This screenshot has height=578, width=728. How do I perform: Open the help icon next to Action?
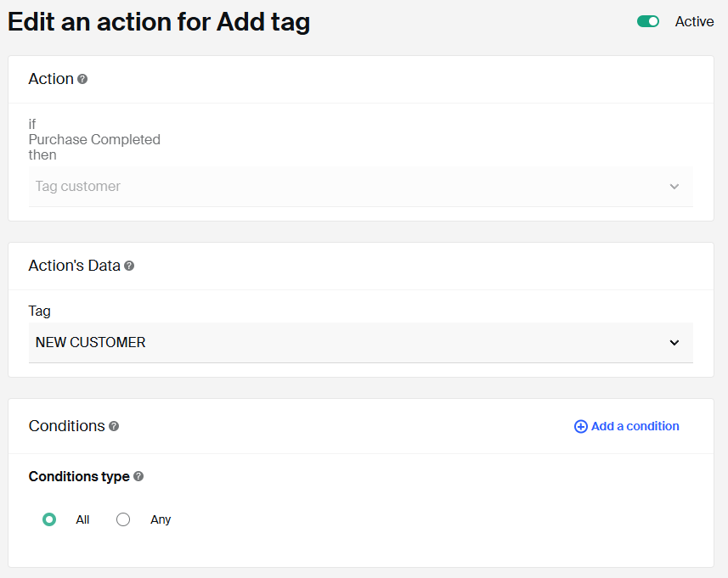82,79
